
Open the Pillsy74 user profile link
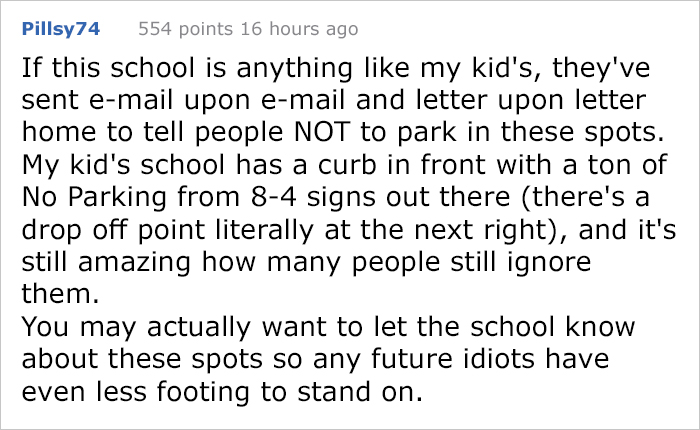[x=60, y=29]
